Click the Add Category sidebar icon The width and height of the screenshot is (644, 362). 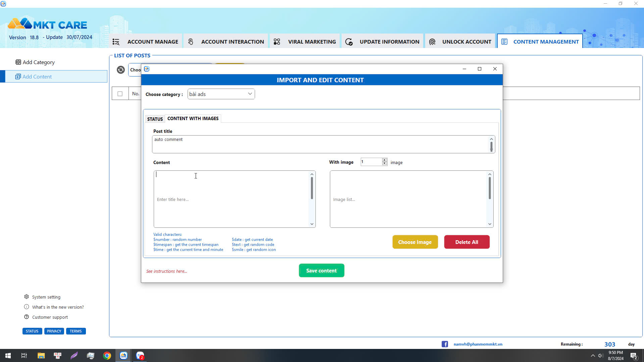coord(18,62)
